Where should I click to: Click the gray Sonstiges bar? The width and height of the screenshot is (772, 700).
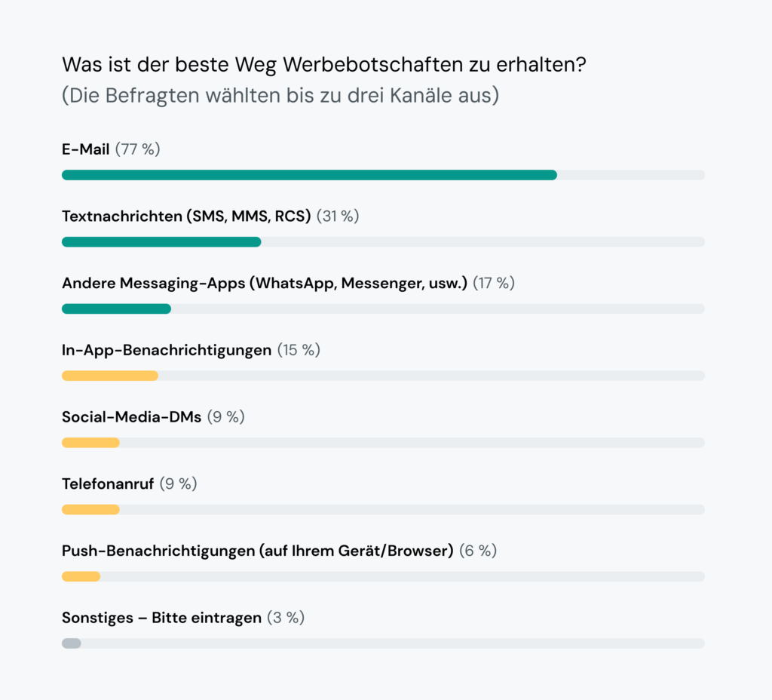click(72, 643)
